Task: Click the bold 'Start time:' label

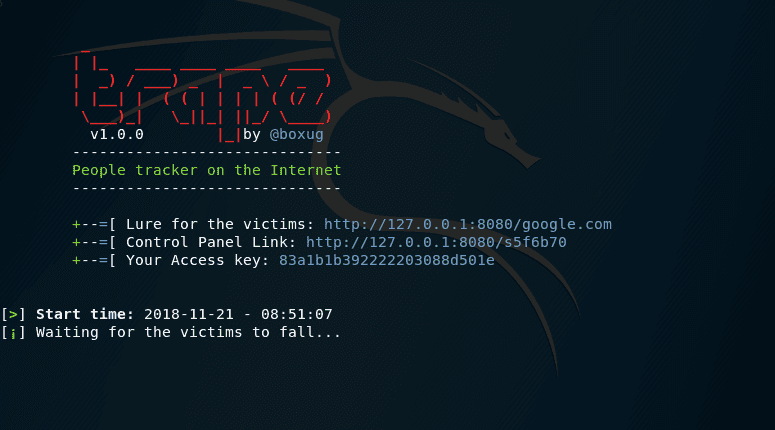Action: pos(85,314)
